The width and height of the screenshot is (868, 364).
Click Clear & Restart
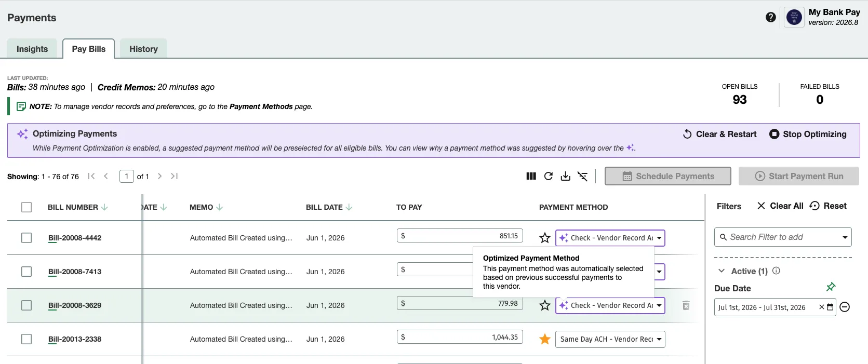719,134
